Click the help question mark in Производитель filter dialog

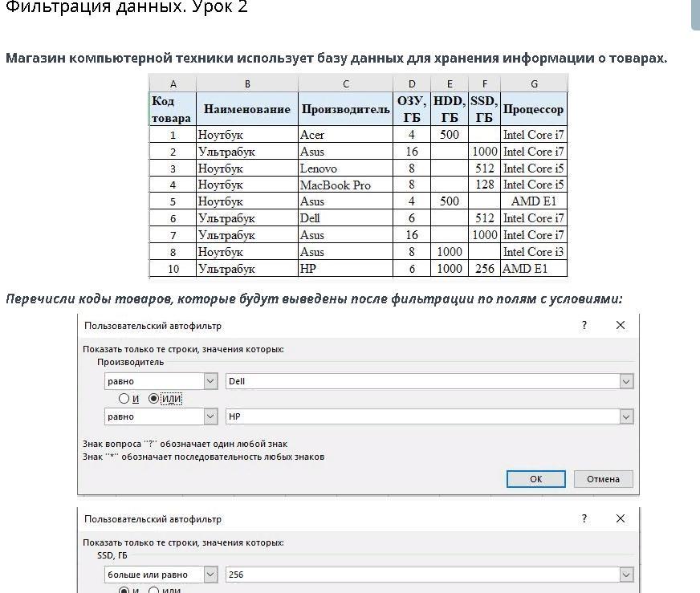pos(584,325)
